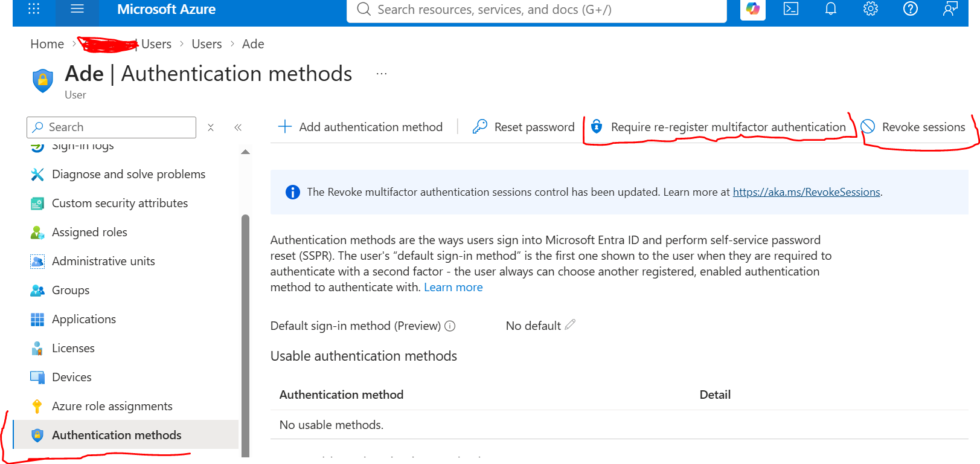Click the Ade breadcrumb
Viewport: 980px width, 464px height.
click(x=253, y=44)
